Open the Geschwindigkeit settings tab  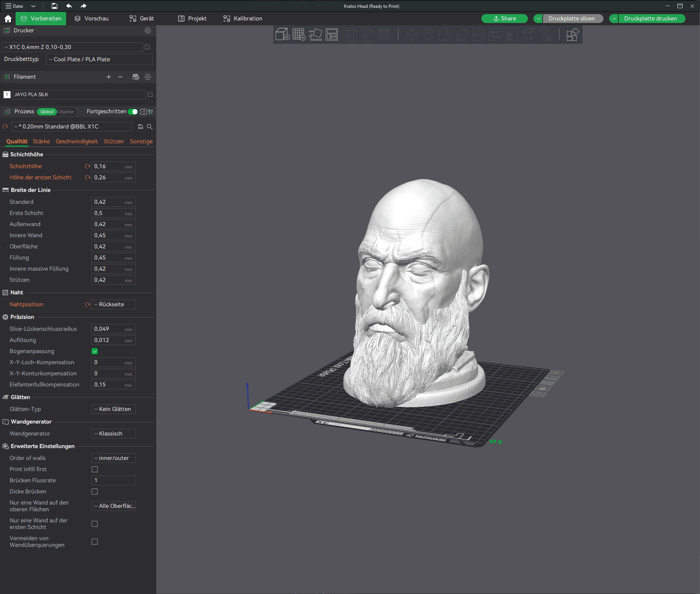click(x=77, y=141)
